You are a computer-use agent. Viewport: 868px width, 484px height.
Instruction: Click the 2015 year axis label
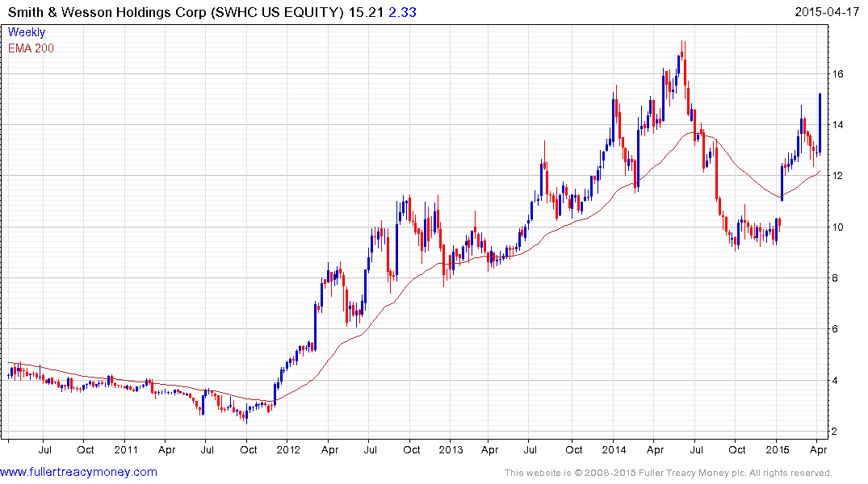pyautogui.click(x=778, y=449)
